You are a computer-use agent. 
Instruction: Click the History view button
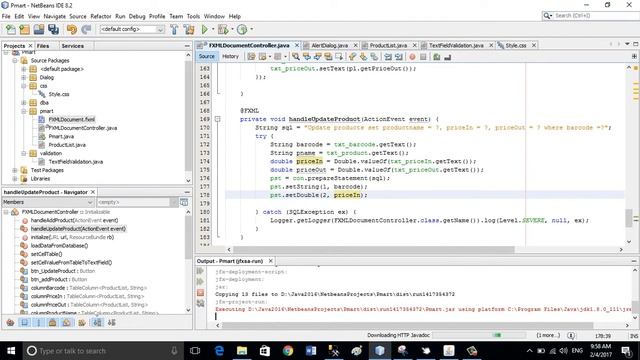tap(230, 56)
